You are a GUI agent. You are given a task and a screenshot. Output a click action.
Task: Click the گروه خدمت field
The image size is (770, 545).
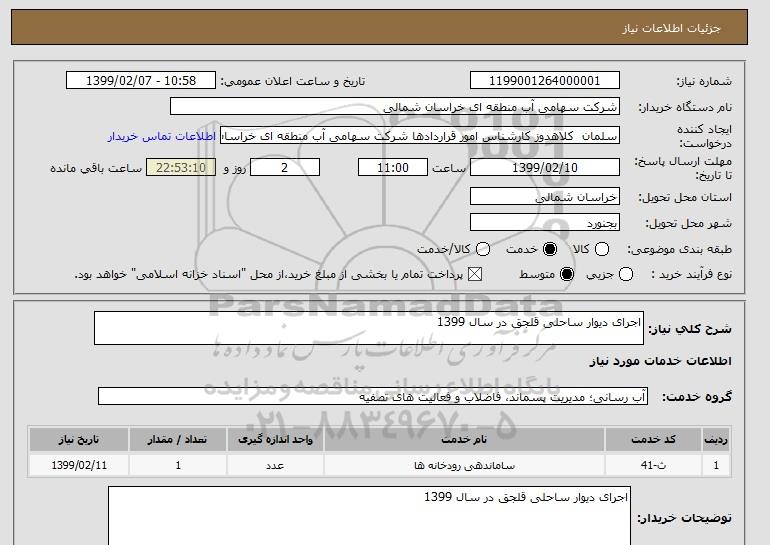[373, 396]
